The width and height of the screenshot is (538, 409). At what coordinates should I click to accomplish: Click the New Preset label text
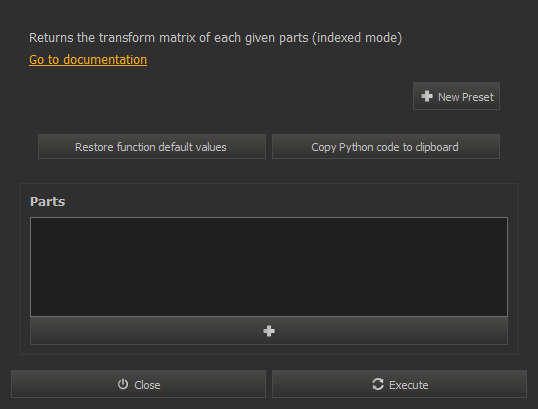click(x=466, y=97)
